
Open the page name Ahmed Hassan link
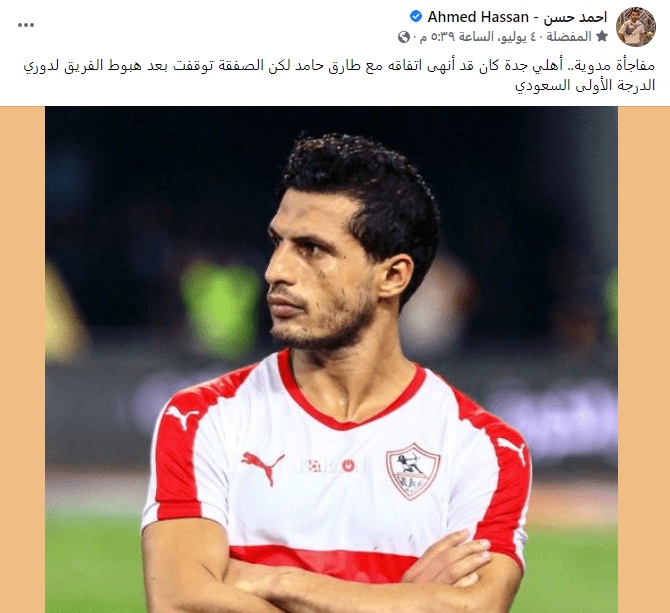tap(478, 17)
